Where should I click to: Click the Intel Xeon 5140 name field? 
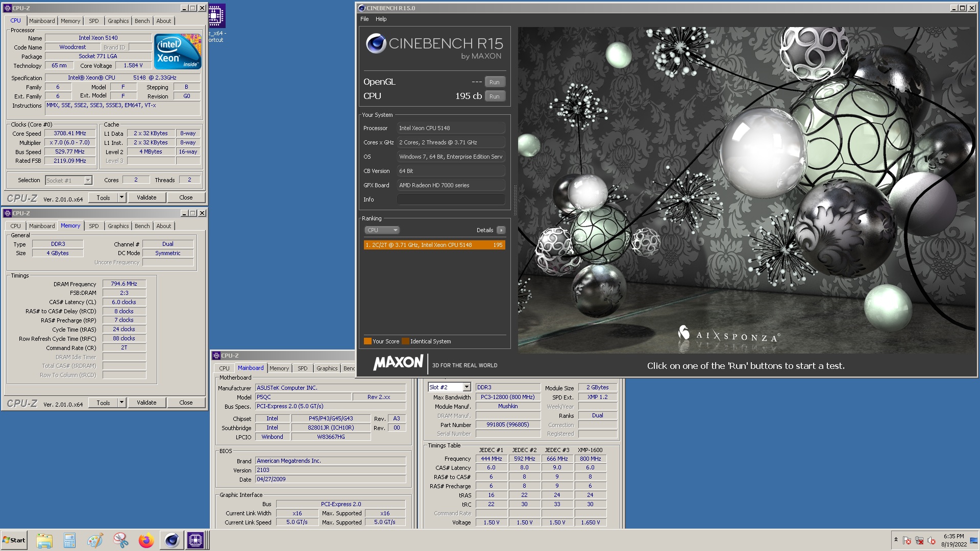tap(98, 38)
